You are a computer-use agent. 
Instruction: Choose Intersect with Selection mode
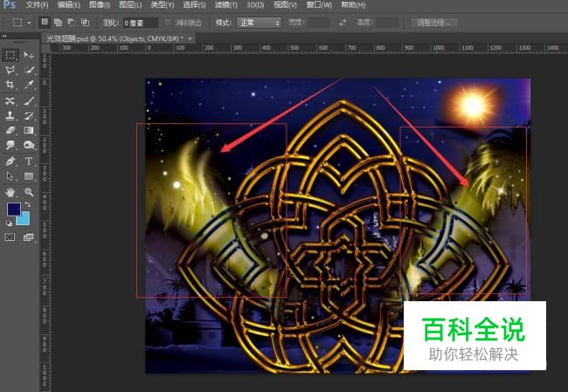(x=85, y=23)
